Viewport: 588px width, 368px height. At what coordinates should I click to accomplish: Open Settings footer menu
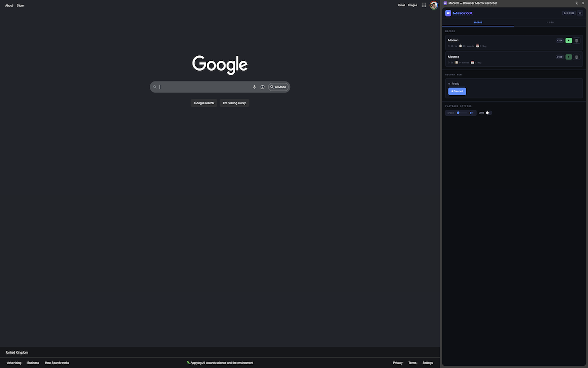click(x=428, y=363)
